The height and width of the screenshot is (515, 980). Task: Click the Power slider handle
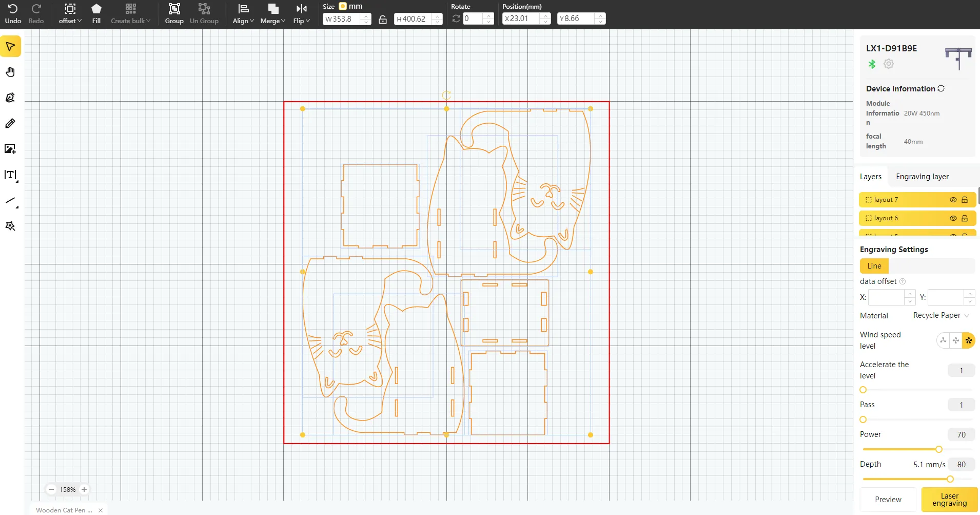939,449
